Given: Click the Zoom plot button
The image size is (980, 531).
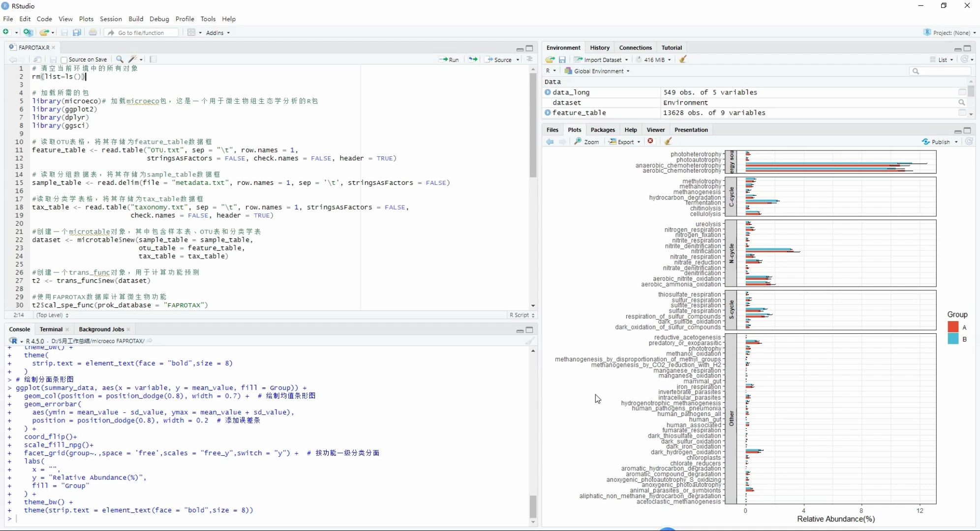Looking at the screenshot, I should [587, 142].
